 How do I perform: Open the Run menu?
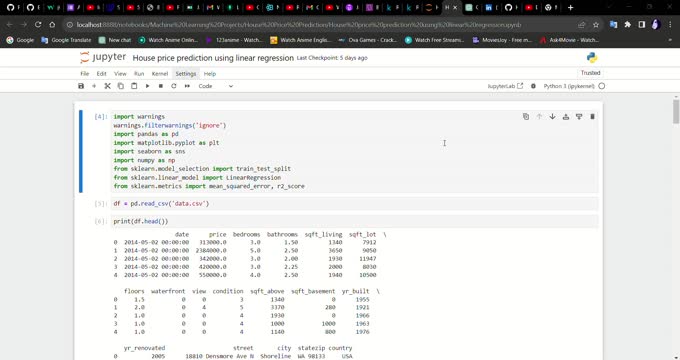(139, 73)
